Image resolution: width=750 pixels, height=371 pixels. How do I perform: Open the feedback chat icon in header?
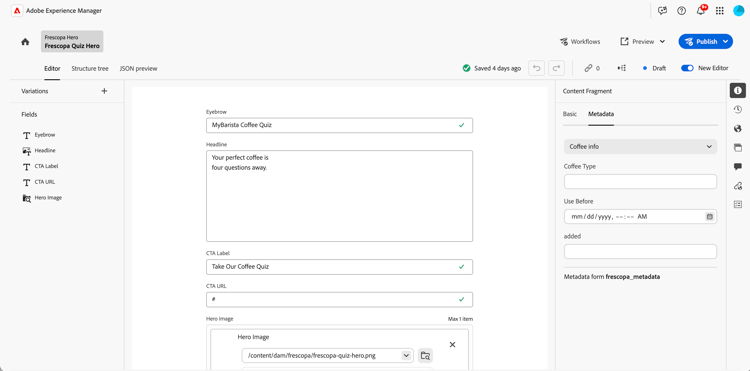click(x=662, y=11)
